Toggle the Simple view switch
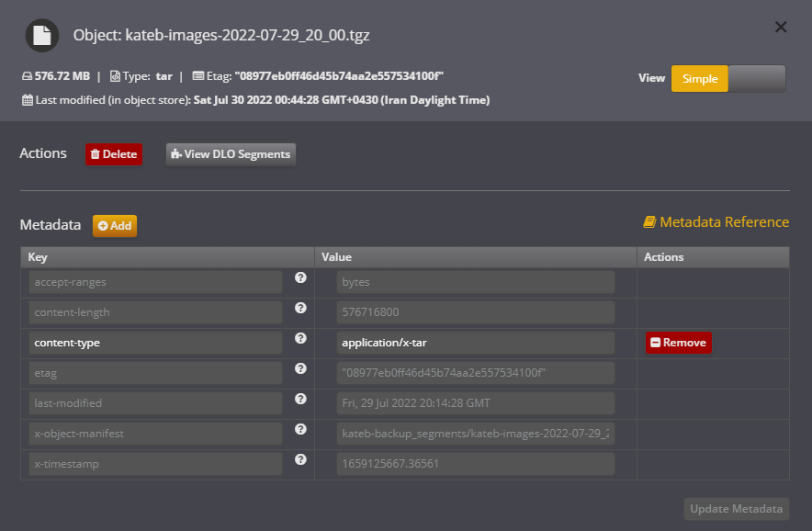Screen dimensions: 812x531 (728, 79)
